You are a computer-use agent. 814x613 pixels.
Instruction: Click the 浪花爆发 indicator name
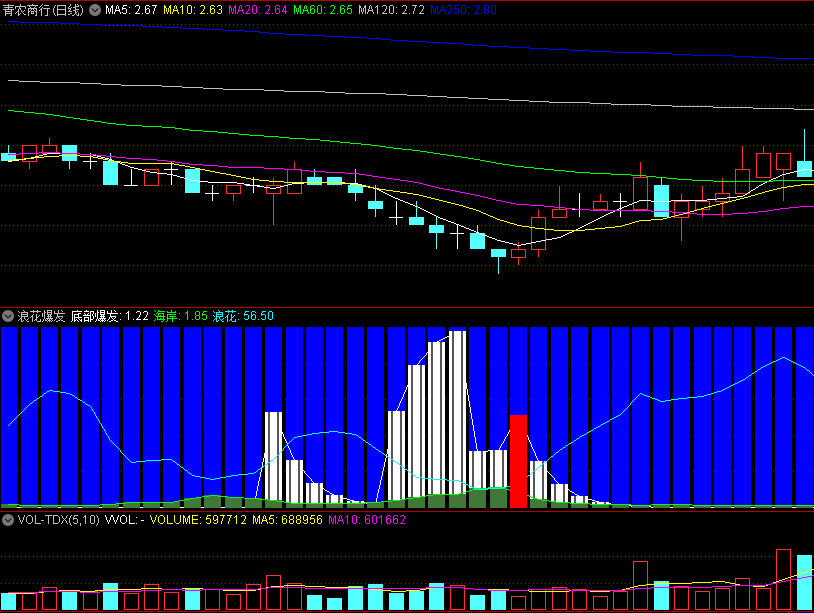point(41,316)
